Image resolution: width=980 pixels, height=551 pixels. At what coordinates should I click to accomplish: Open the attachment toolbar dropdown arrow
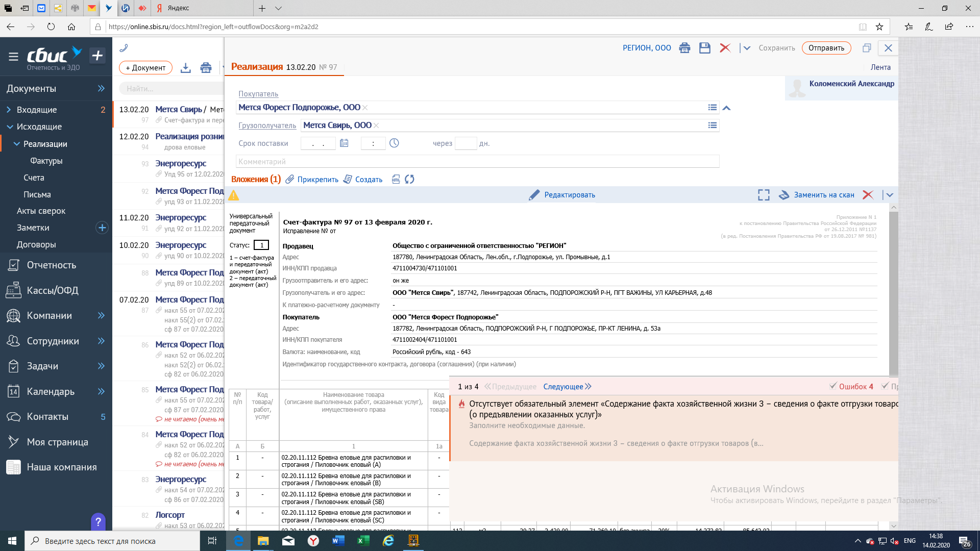(890, 195)
